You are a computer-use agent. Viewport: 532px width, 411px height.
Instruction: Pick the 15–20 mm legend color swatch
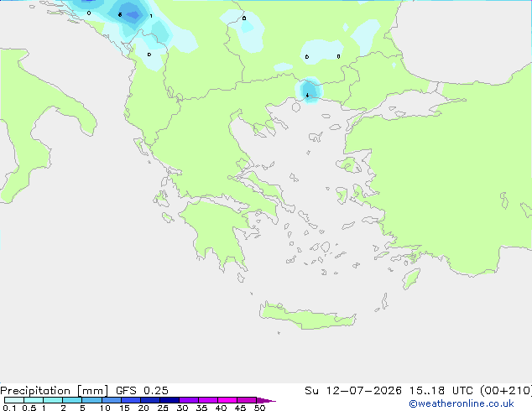pyautogui.click(x=130, y=400)
